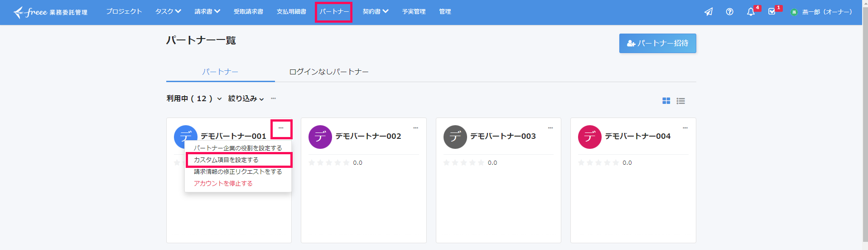Go to 管理 in the top menu
The image size is (868, 250).
pyautogui.click(x=445, y=11)
